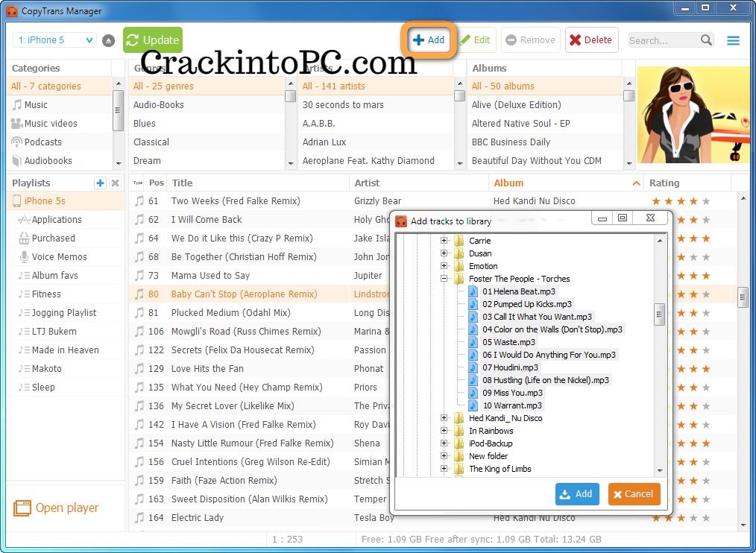Sort tracks by the Album column
Viewport: 756px width, 553px height.
point(566,183)
